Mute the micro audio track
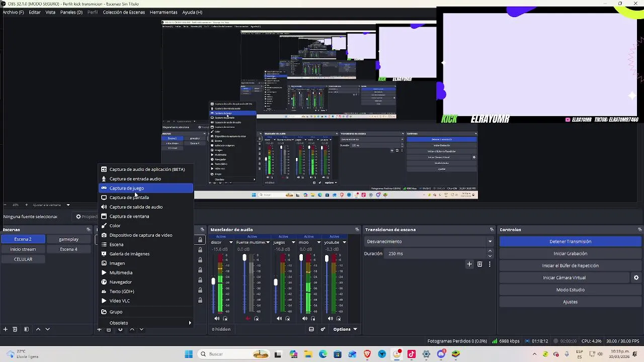The width and height of the screenshot is (644, 362). (x=304, y=318)
